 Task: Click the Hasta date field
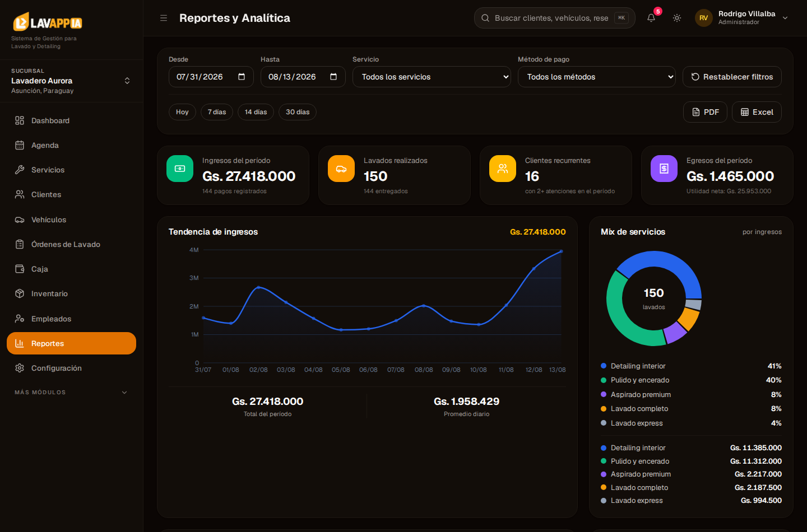pos(303,77)
